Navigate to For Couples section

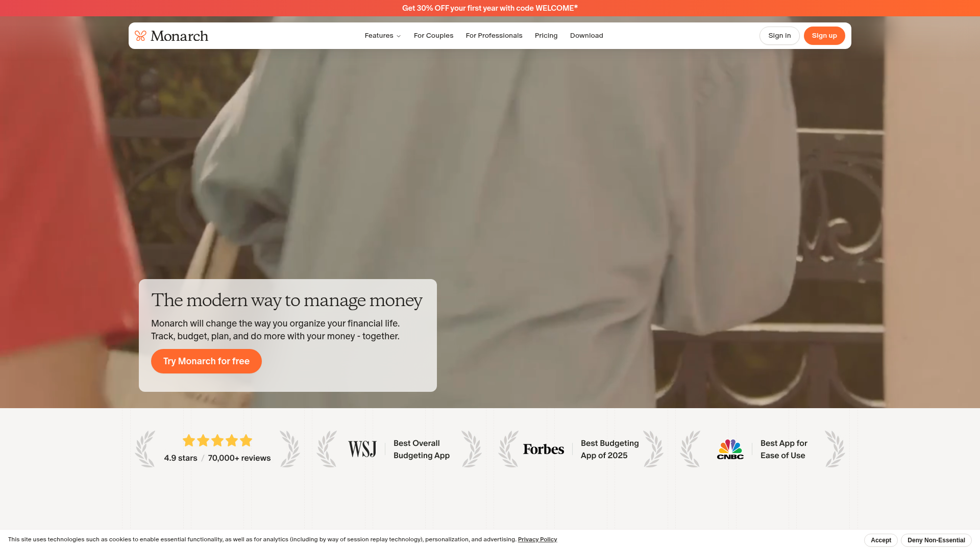433,36
